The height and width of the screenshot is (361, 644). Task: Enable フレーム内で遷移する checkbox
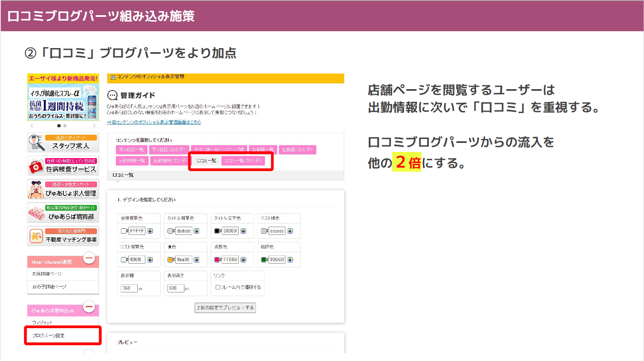[x=218, y=287]
